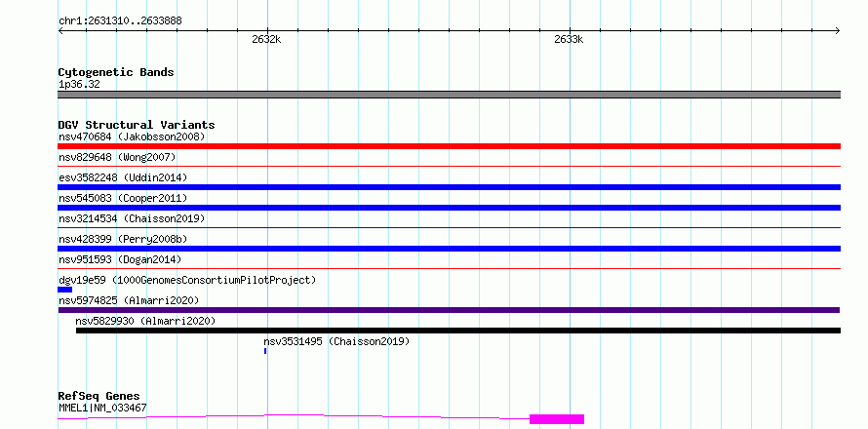The width and height of the screenshot is (868, 429).
Task: Click the magenta MMEL1 exon block
Action: click(x=557, y=419)
